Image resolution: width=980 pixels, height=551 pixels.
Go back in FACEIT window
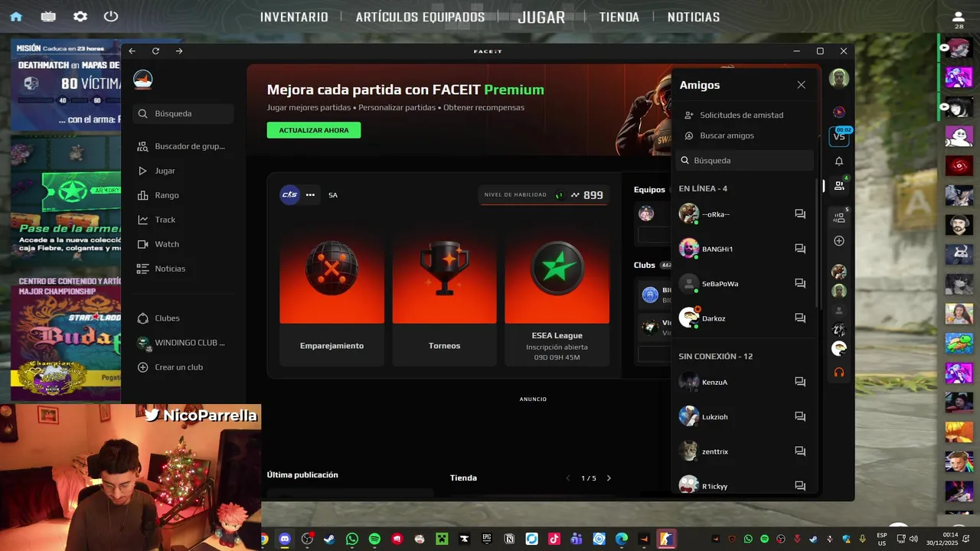[132, 51]
